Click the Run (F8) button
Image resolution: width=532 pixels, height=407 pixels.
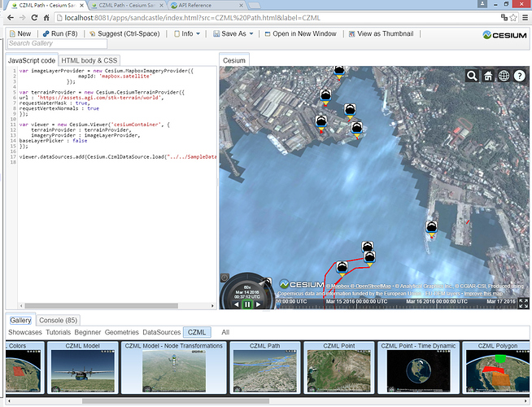coord(61,33)
